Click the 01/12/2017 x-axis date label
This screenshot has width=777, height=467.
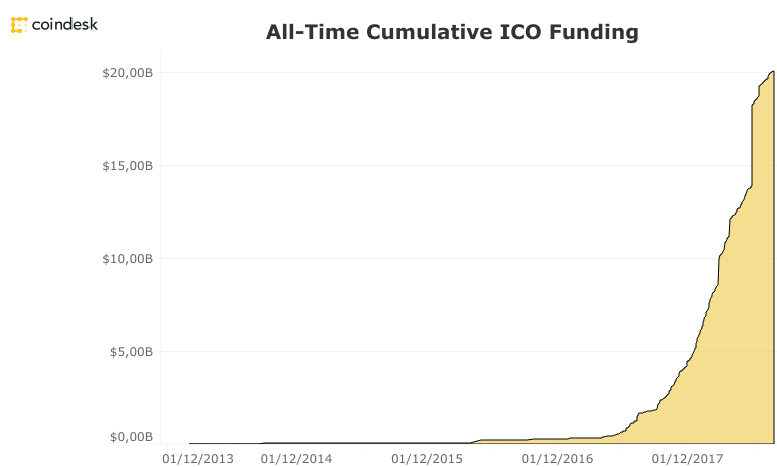(x=687, y=458)
